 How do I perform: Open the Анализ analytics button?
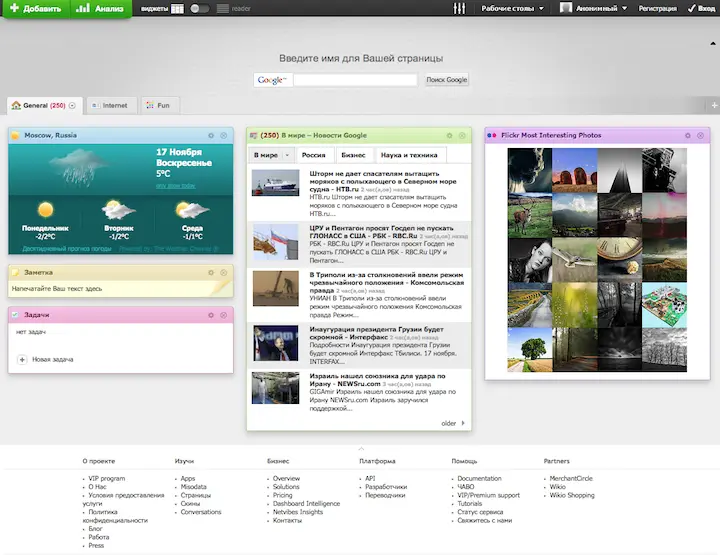tap(101, 8)
